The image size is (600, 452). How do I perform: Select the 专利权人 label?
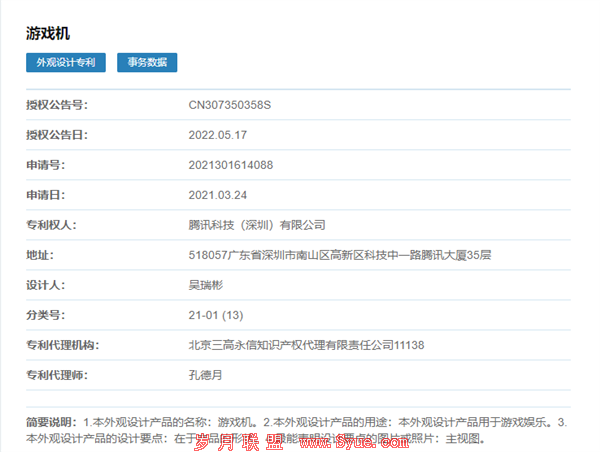(x=51, y=225)
